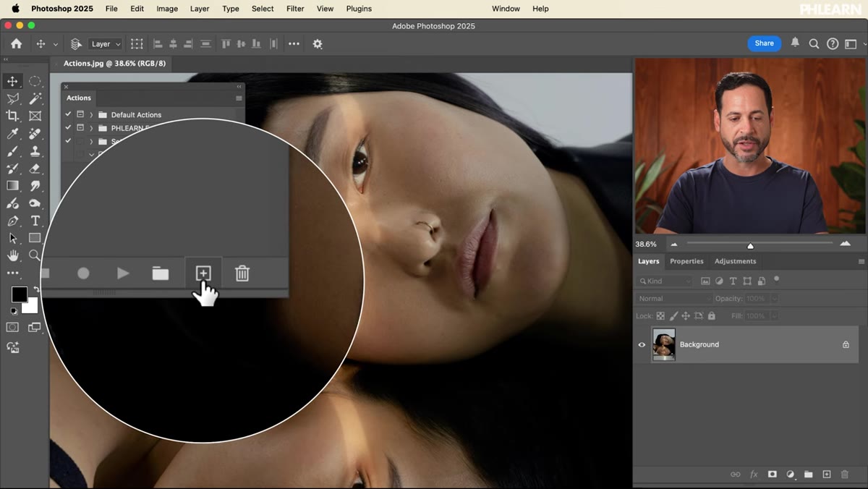Open the background color picker
Viewport: 868px width, 489px height.
(x=33, y=308)
